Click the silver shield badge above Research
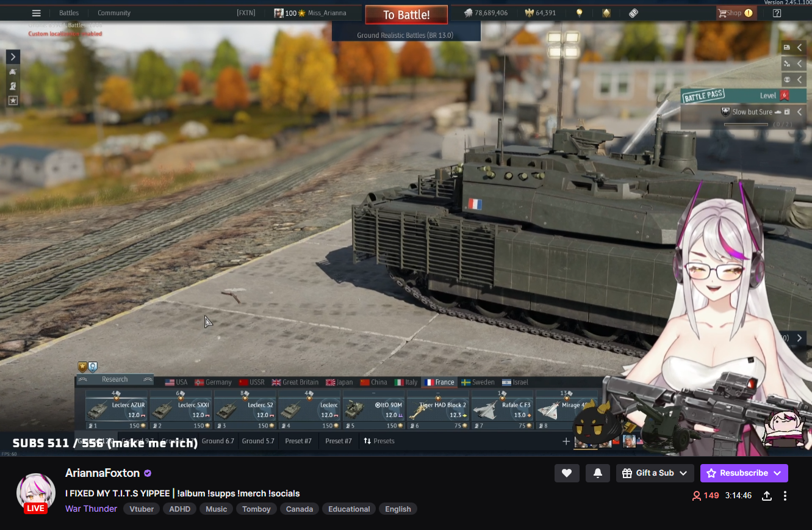Viewport: 812px width, 530px height. point(93,367)
